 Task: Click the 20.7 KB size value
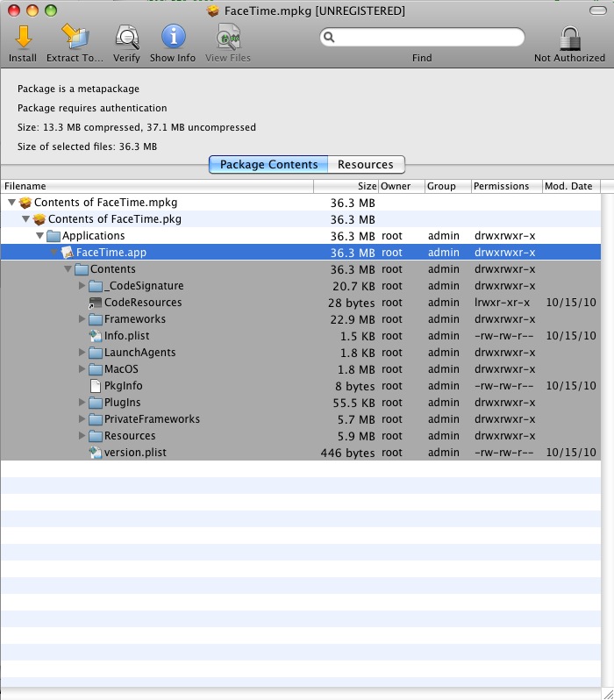coord(353,286)
